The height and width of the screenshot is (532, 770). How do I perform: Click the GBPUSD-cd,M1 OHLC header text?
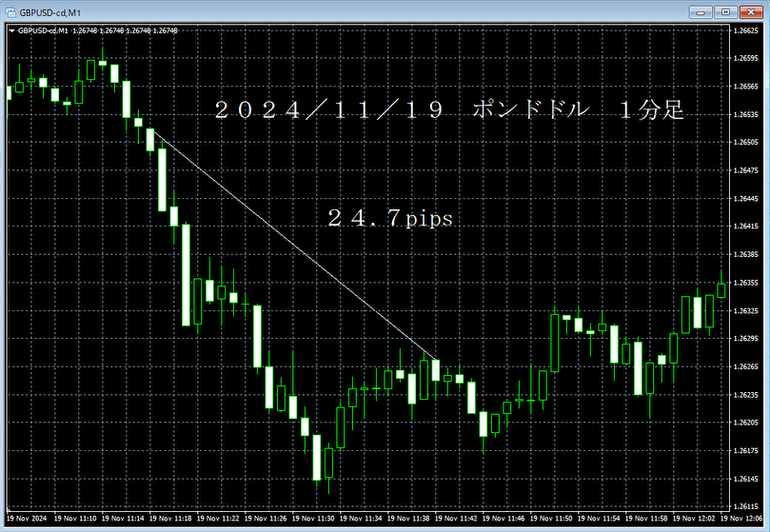[98, 31]
